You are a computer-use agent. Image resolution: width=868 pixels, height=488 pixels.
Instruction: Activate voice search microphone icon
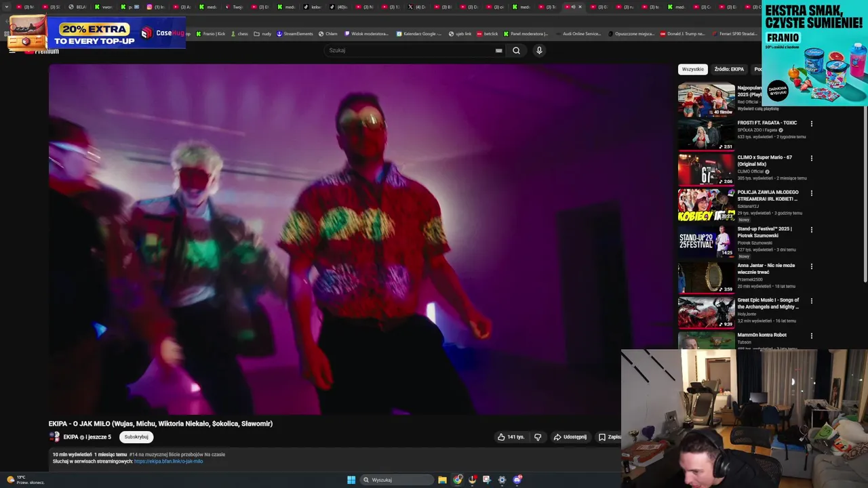[539, 50]
